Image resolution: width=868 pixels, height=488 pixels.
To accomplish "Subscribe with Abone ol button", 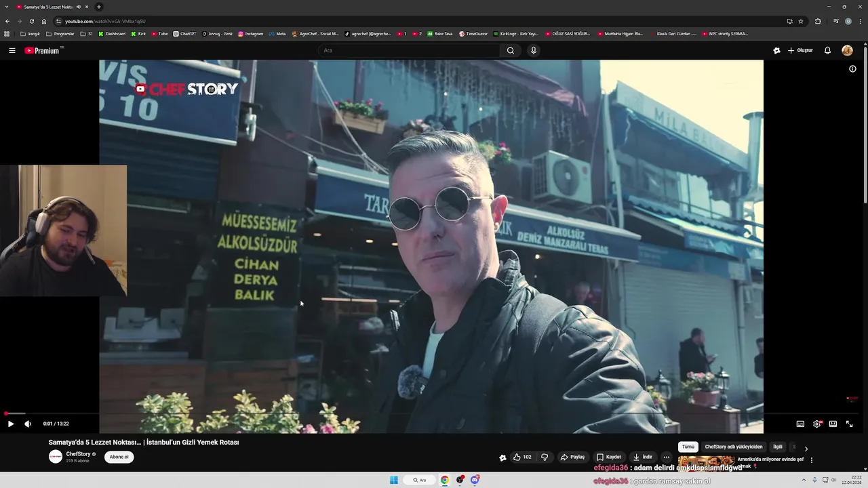I will (119, 457).
